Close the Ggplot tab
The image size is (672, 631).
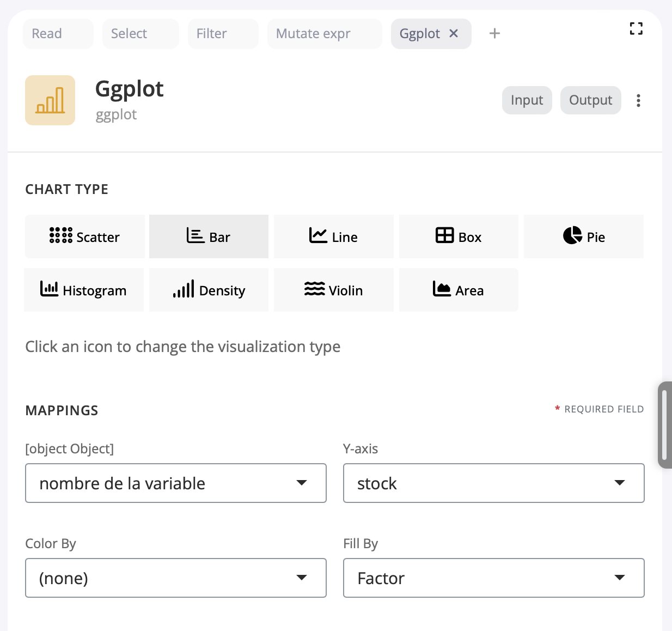pyautogui.click(x=454, y=34)
